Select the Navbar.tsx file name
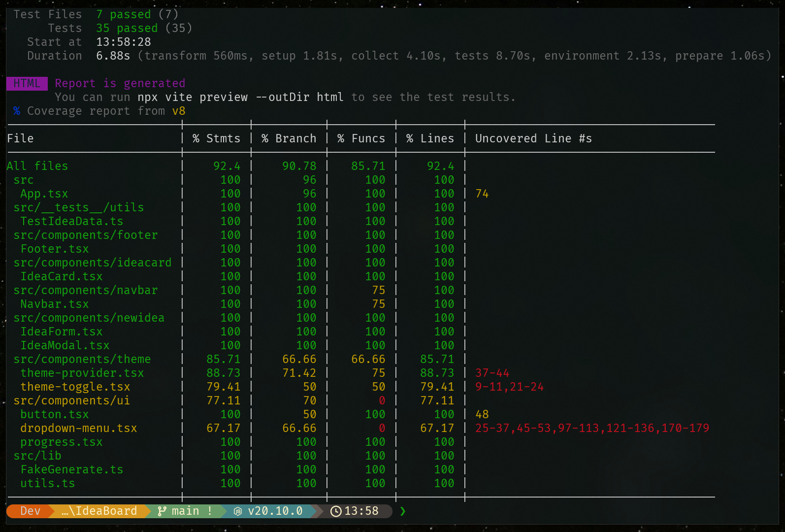785x532 pixels. tap(55, 304)
